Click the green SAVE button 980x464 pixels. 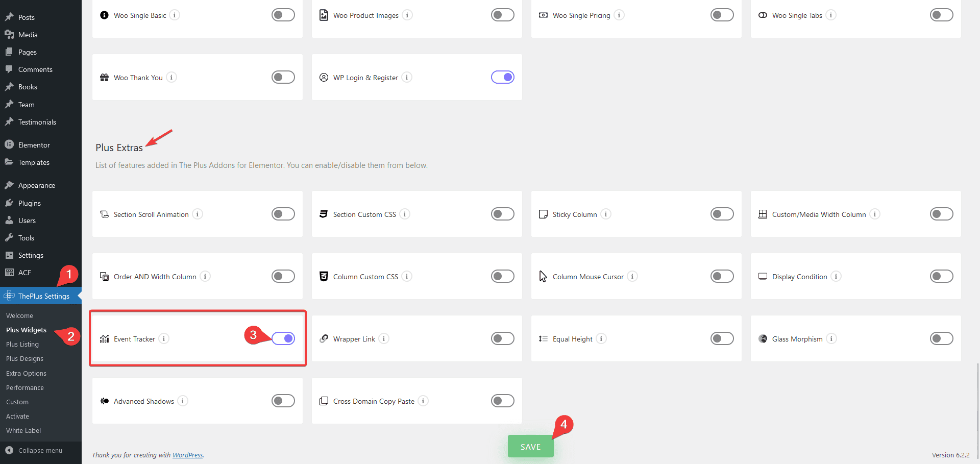(530, 447)
